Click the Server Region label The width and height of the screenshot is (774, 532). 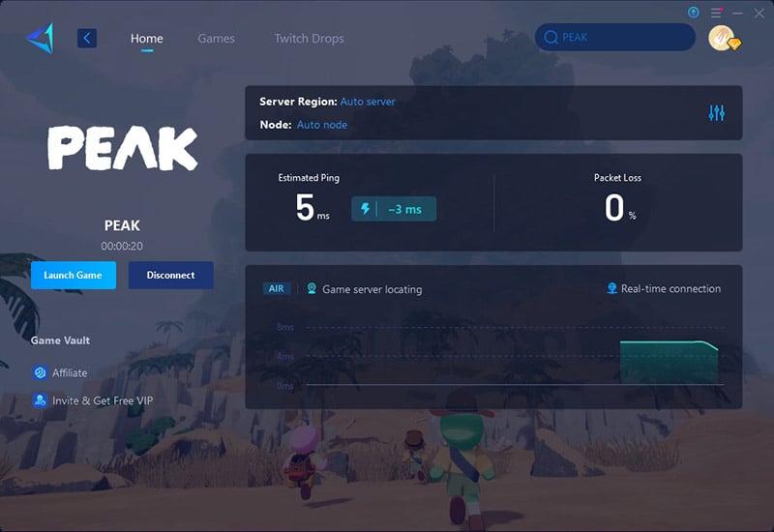(x=298, y=102)
